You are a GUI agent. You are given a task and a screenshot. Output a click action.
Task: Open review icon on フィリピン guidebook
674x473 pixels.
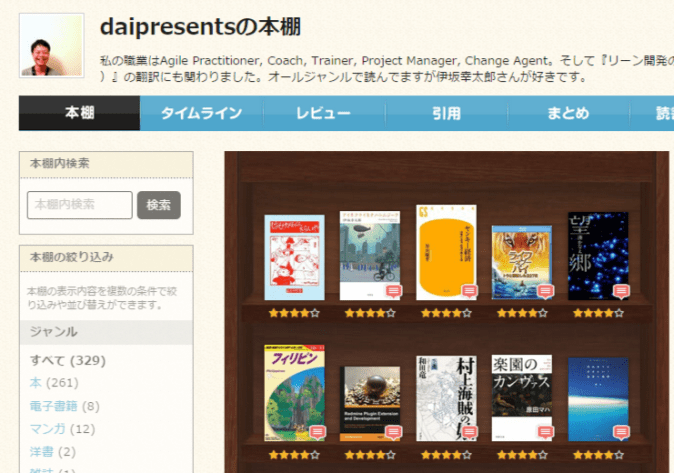click(317, 432)
